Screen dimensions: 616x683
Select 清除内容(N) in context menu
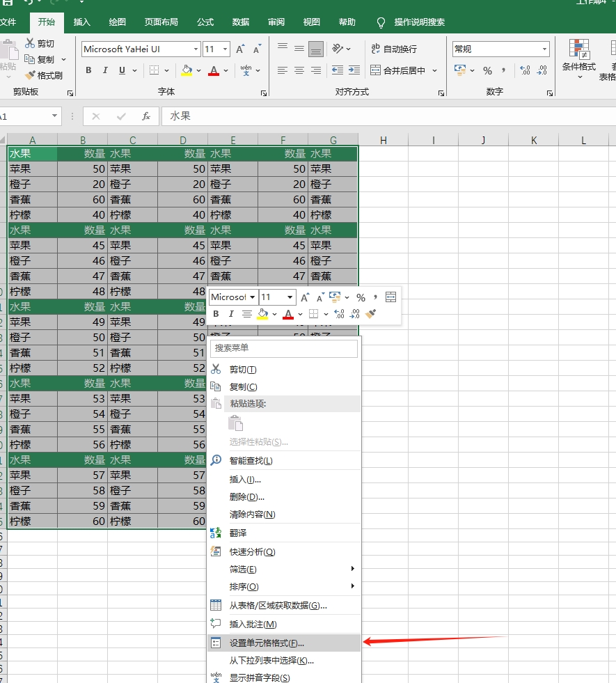(284, 515)
